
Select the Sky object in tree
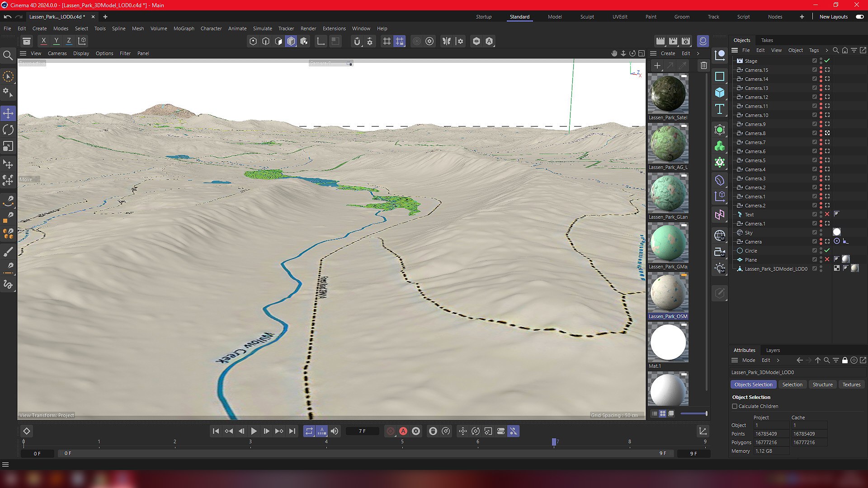[x=749, y=233]
